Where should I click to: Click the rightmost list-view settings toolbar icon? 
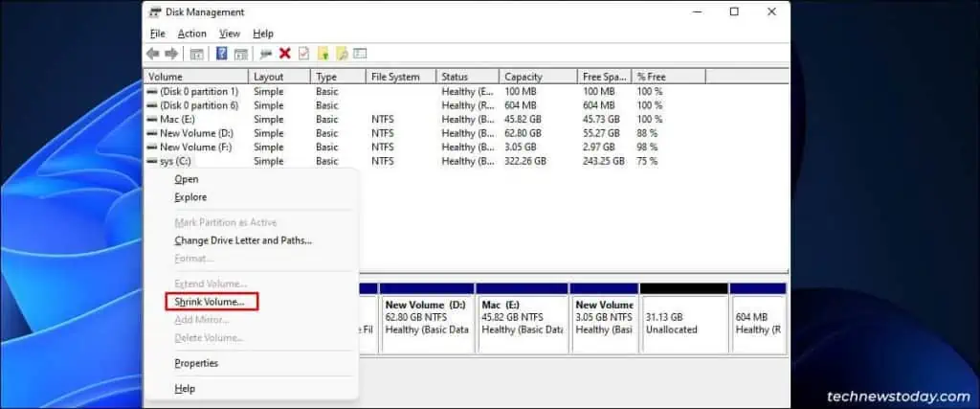[x=360, y=54]
